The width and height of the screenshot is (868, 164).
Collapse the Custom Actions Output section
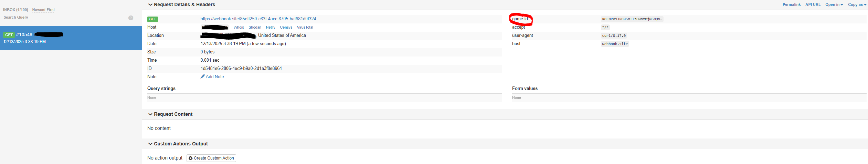coord(150,144)
